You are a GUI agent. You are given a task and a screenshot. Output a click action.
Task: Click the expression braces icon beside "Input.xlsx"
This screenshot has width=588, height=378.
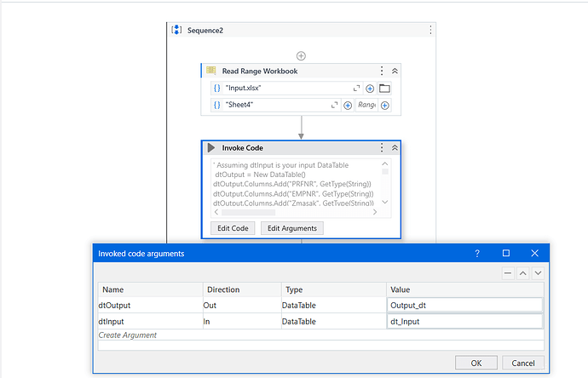click(x=216, y=88)
